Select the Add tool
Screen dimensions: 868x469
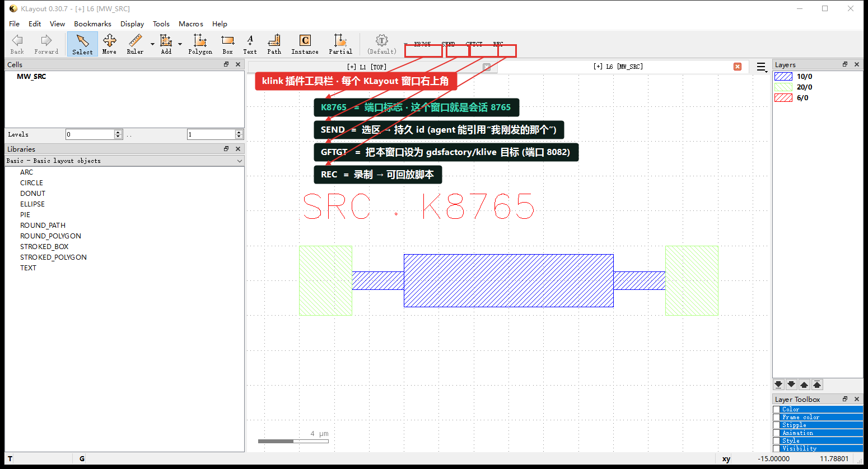click(x=166, y=44)
